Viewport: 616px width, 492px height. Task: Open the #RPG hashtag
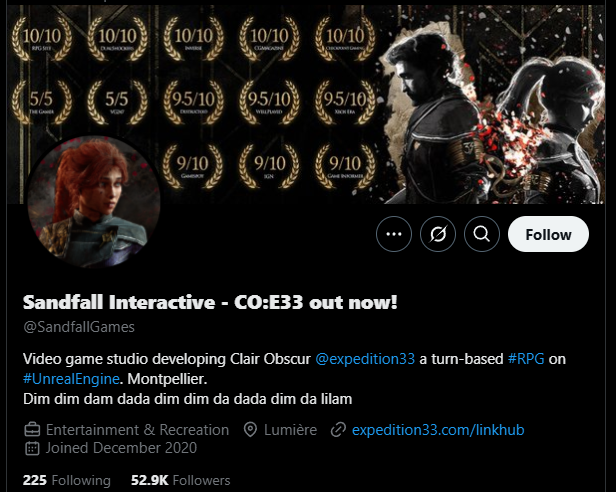526,359
